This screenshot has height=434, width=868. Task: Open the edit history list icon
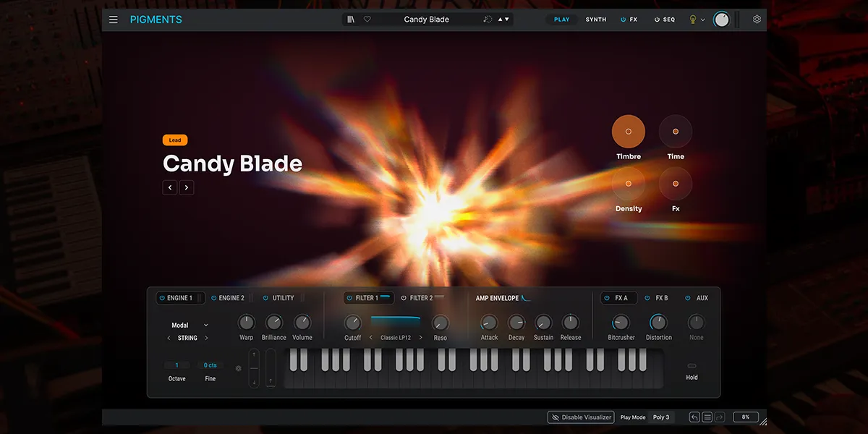[707, 417]
